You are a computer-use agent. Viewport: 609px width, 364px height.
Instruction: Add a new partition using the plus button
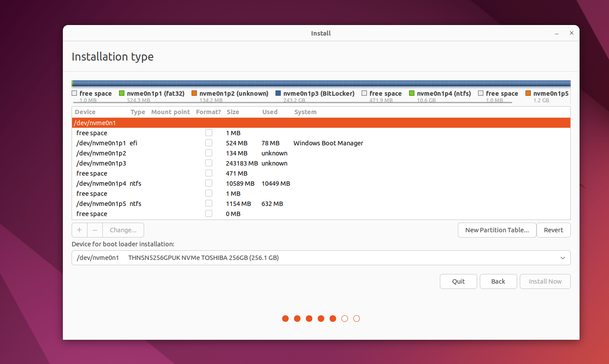point(79,230)
